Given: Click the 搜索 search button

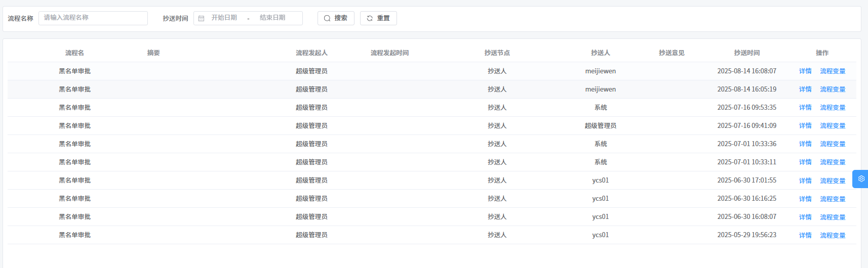Looking at the screenshot, I should (x=336, y=18).
